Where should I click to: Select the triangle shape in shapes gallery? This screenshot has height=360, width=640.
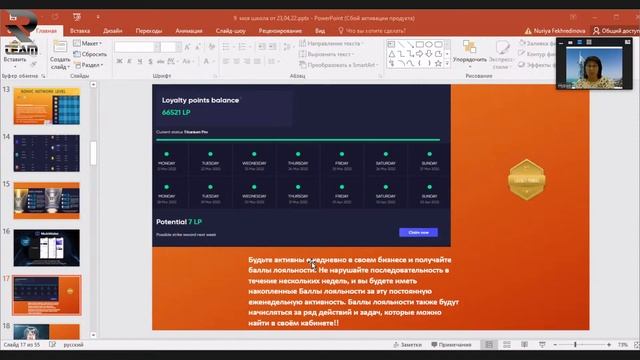pos(391,54)
